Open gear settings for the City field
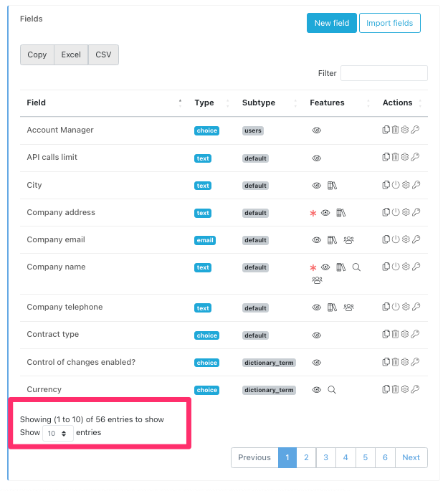 (405, 185)
